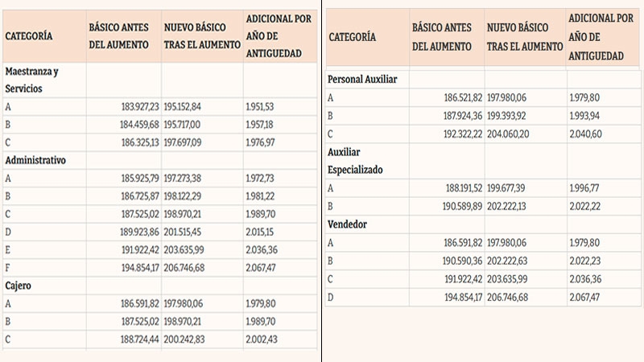Select the Personal Auxiliar section heading

(x=363, y=80)
